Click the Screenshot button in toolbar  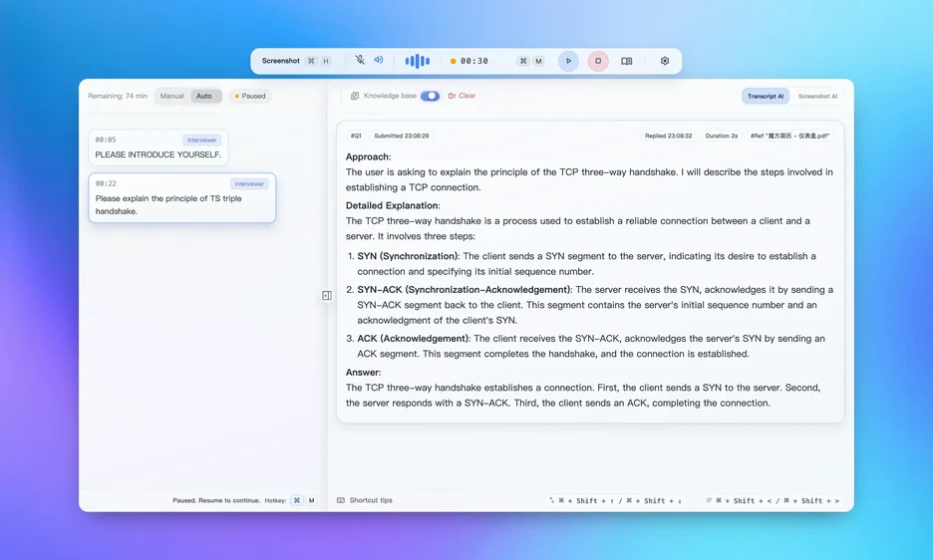point(281,61)
